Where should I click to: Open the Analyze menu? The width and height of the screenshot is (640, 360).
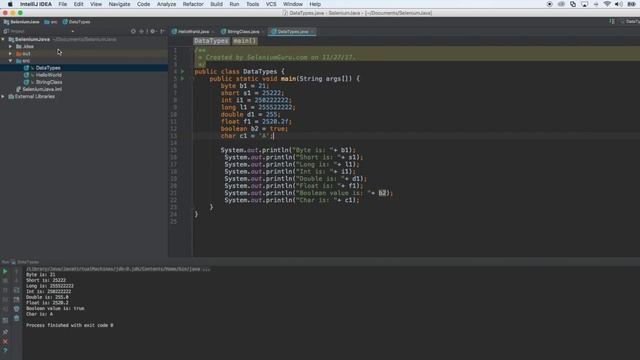(166, 4)
